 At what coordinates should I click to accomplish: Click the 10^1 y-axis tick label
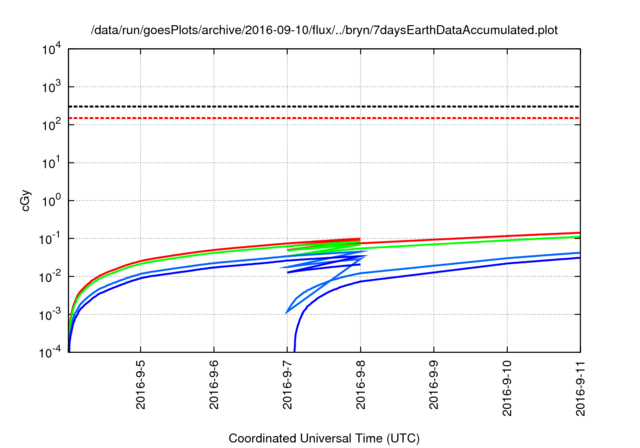52,163
